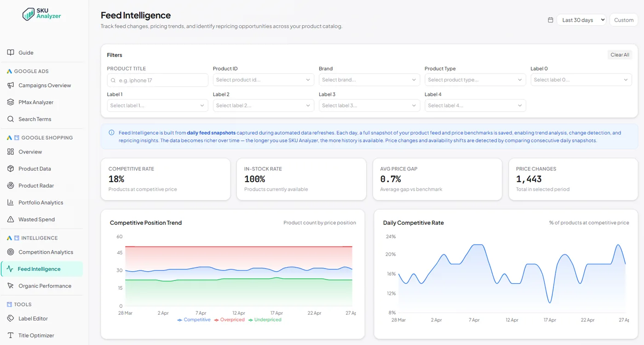Click the Portfolio Analytics chart icon
The image size is (644, 345).
pyautogui.click(x=11, y=203)
